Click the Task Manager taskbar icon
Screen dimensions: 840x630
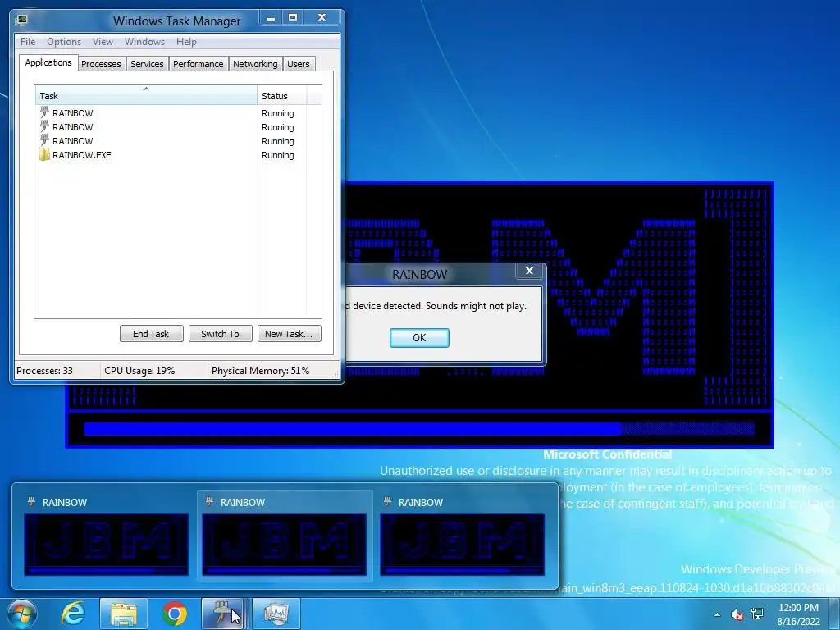pos(276,614)
